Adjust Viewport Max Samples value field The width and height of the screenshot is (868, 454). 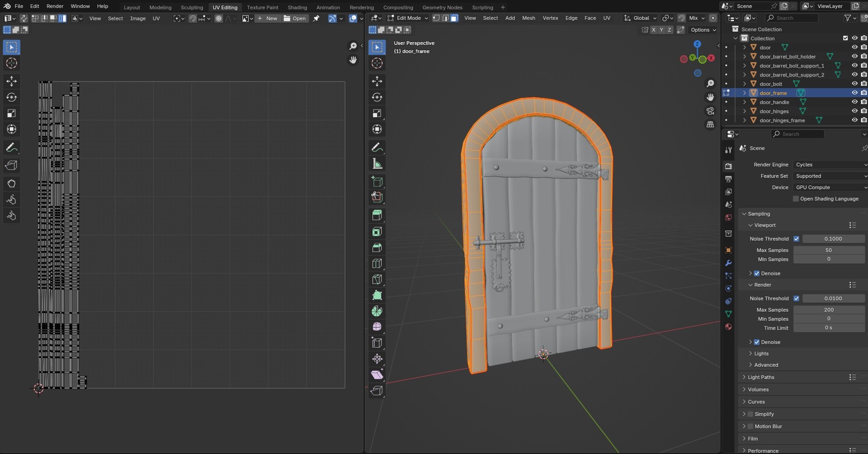click(829, 250)
